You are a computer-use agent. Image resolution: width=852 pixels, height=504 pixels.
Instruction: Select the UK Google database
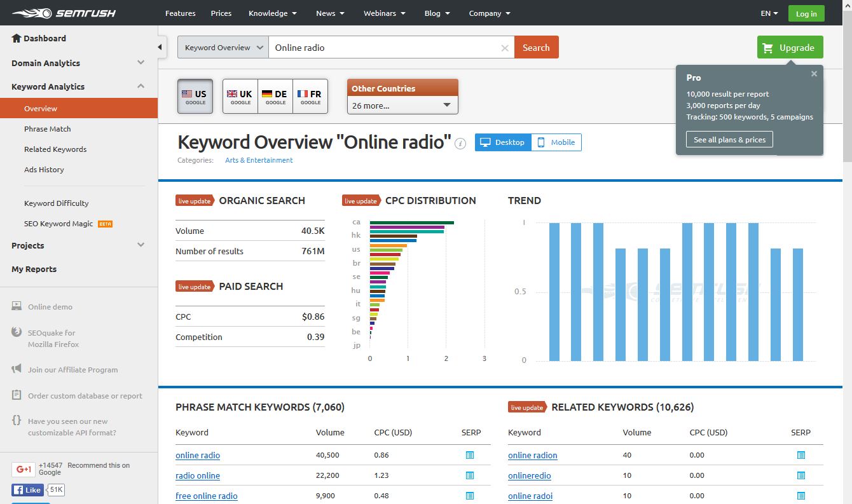click(x=240, y=97)
